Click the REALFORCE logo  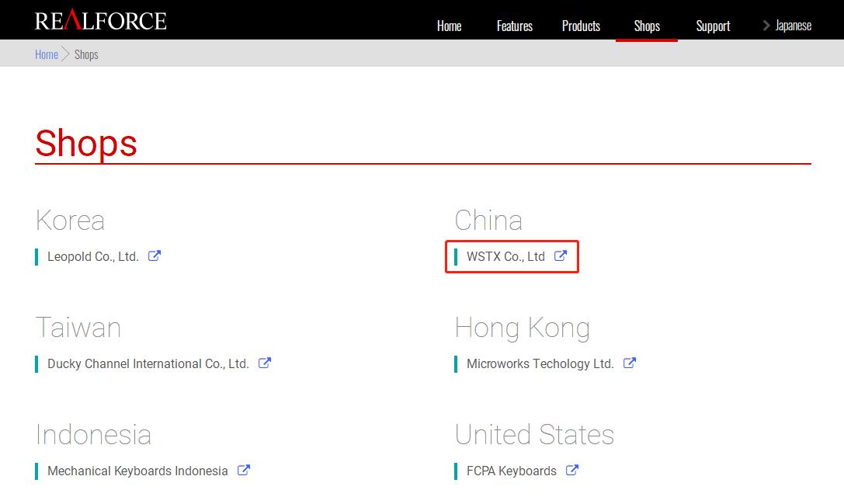(101, 20)
